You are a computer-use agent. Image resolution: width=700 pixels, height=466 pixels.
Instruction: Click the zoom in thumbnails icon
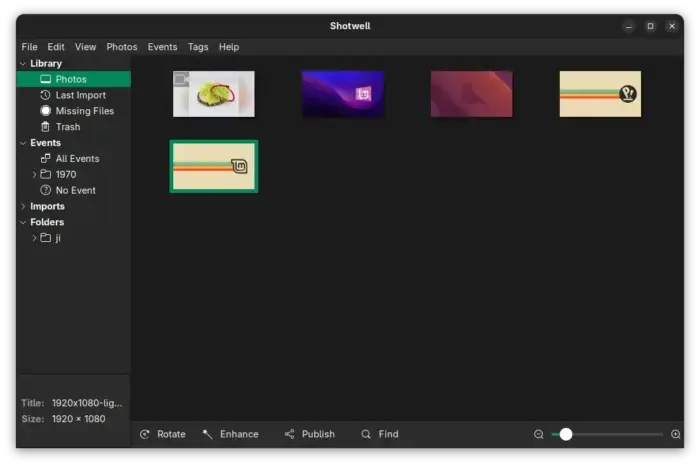(676, 434)
